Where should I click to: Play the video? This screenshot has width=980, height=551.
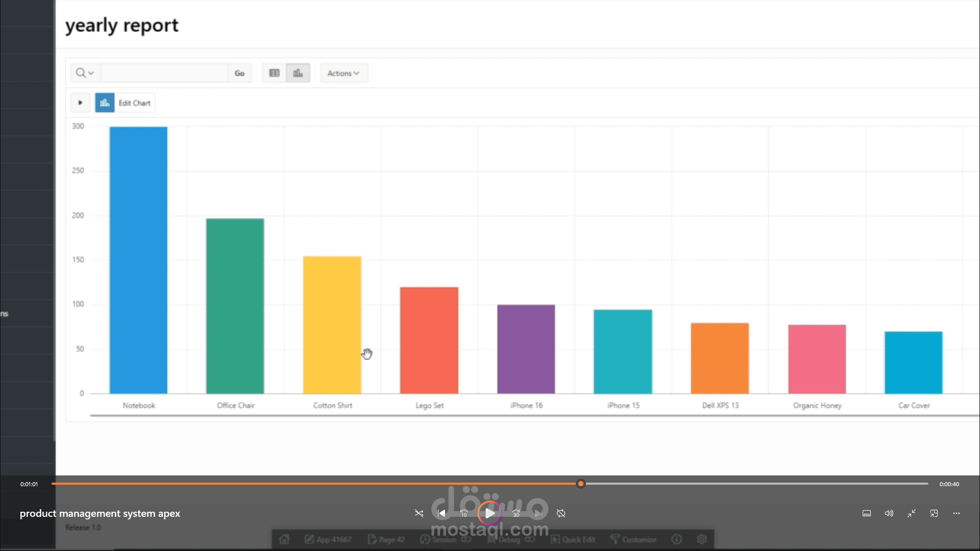point(489,513)
